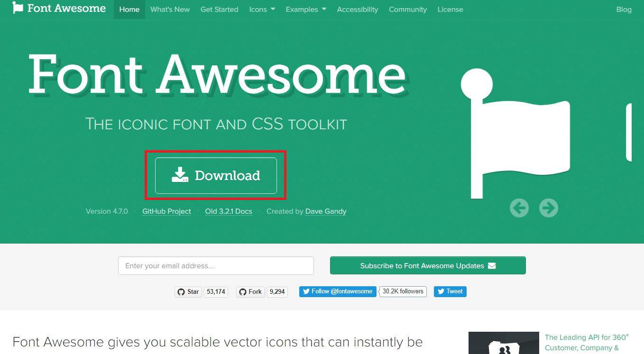Star the project on GitHub

(x=188, y=291)
